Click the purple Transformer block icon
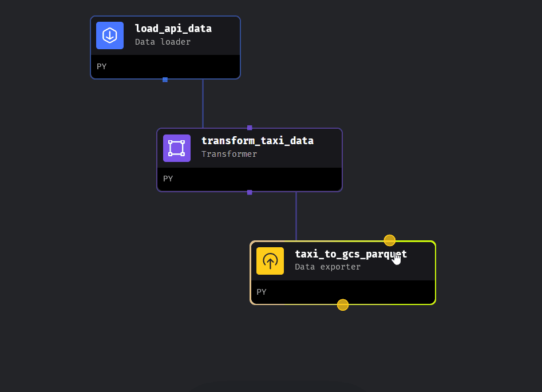 point(176,148)
